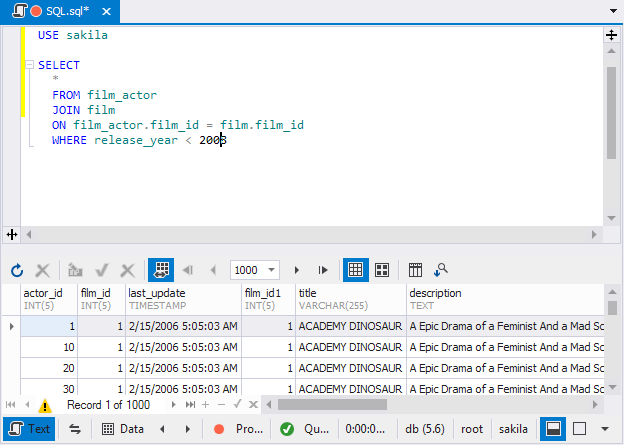The width and height of the screenshot is (624, 445).
Task: Open the visible columns chooser icon
Action: click(x=415, y=270)
